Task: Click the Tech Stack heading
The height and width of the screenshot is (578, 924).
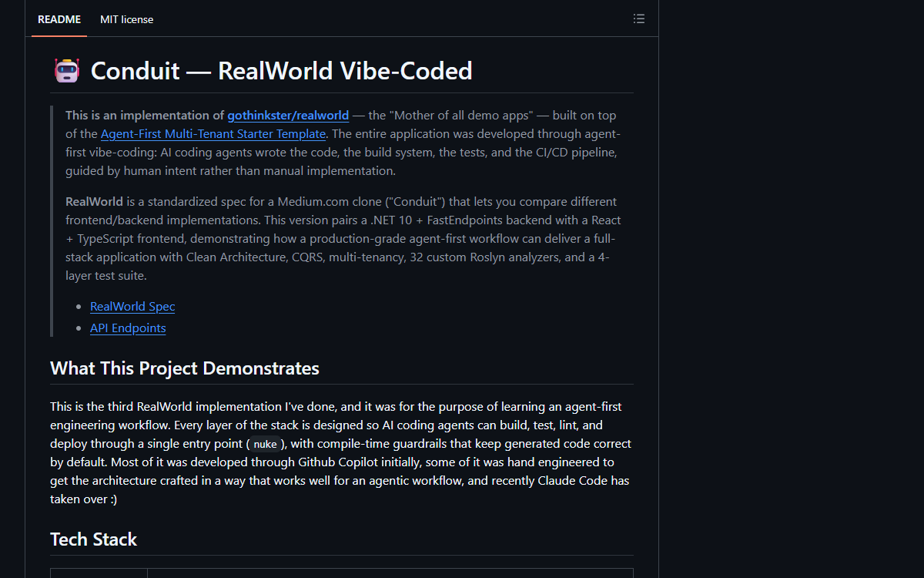Action: (93, 539)
